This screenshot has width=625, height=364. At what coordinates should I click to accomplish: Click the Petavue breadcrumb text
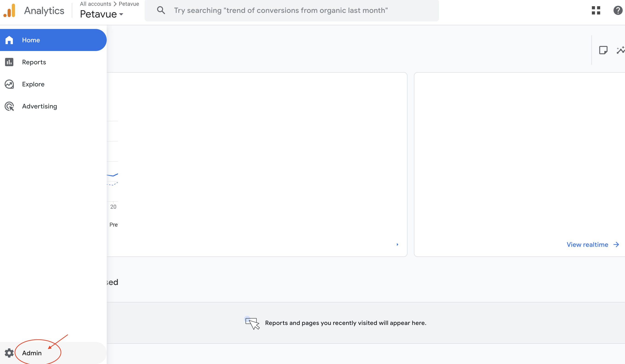coord(129,4)
